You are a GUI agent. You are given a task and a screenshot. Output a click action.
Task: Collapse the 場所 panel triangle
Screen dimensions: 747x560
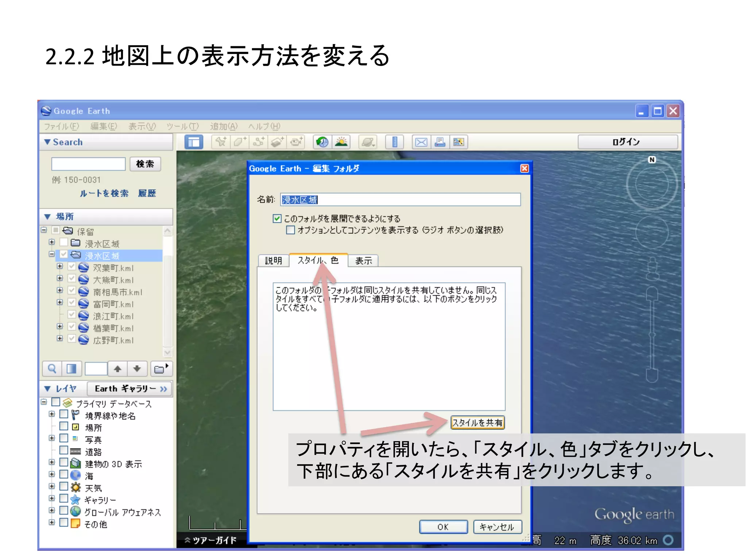[47, 217]
